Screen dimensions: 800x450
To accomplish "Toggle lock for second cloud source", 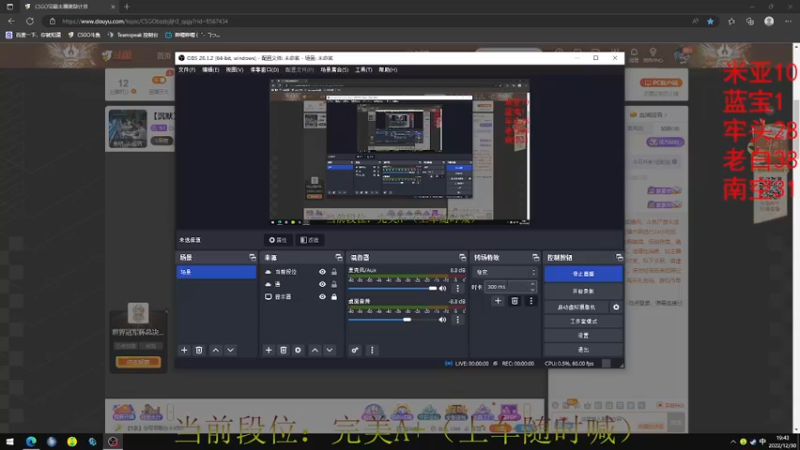I will [334, 284].
